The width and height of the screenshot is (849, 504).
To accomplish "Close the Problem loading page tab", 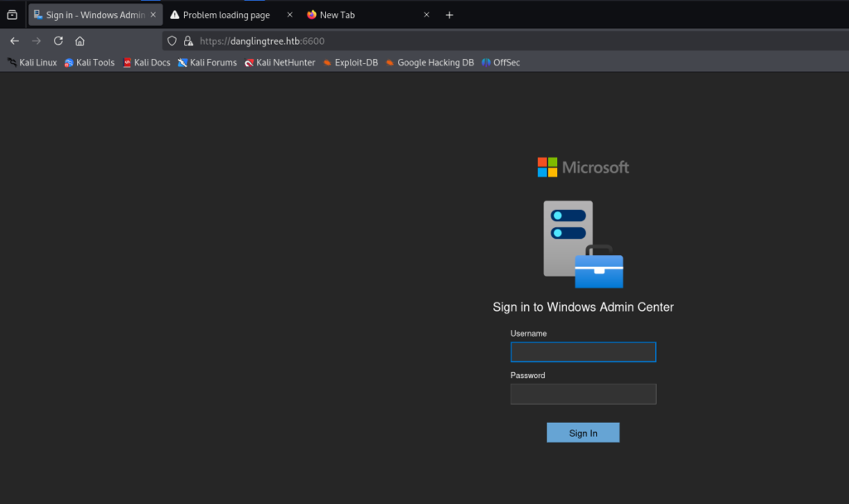I will tap(289, 15).
